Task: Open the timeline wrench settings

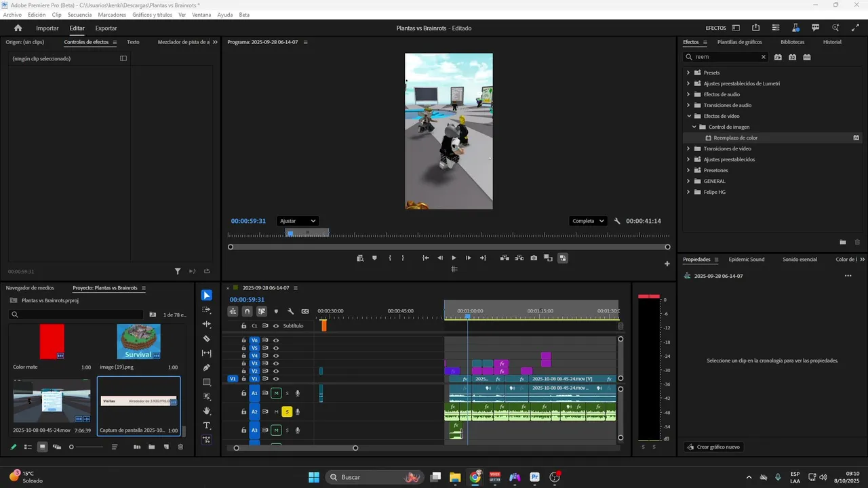Action: coord(290,312)
